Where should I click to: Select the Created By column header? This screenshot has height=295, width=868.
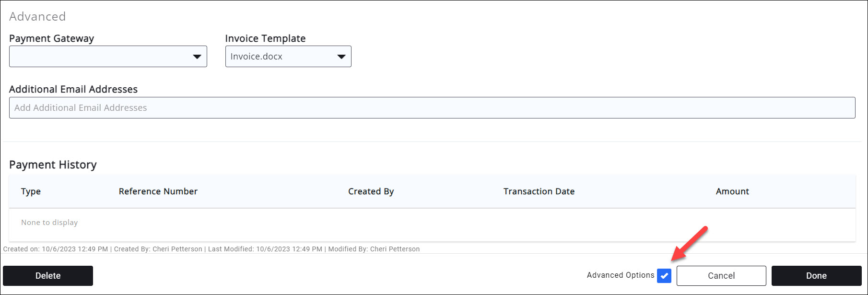pos(371,191)
